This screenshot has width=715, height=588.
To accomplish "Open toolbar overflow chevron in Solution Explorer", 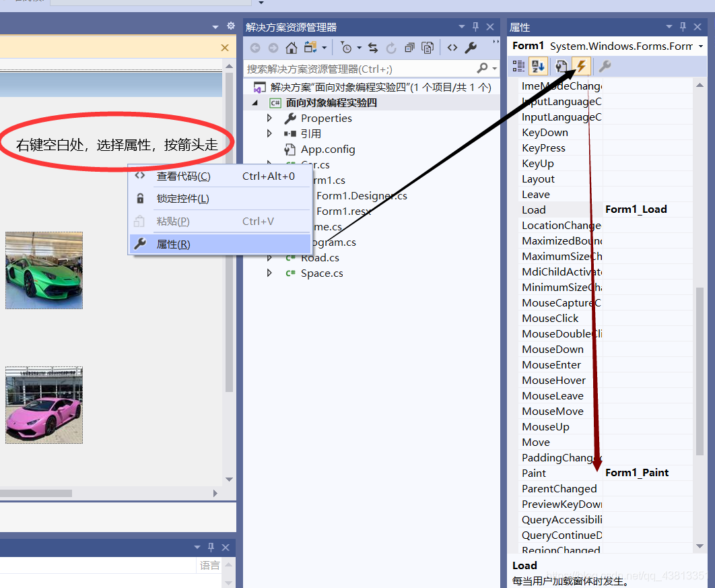I will 496,42.
